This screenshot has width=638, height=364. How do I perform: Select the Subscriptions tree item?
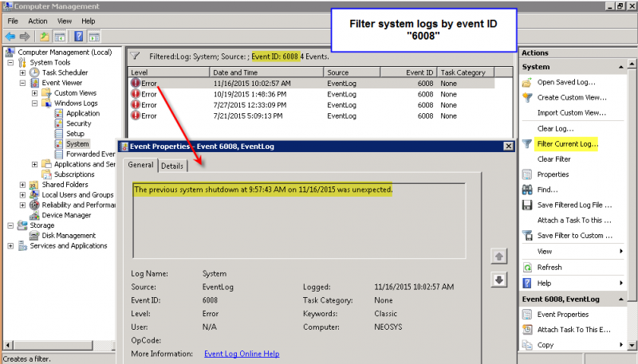(74, 174)
